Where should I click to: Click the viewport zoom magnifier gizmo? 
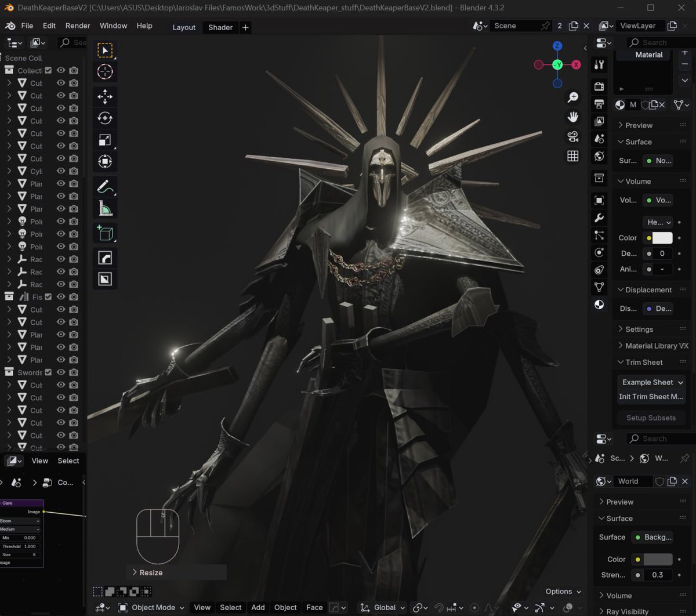point(573,97)
